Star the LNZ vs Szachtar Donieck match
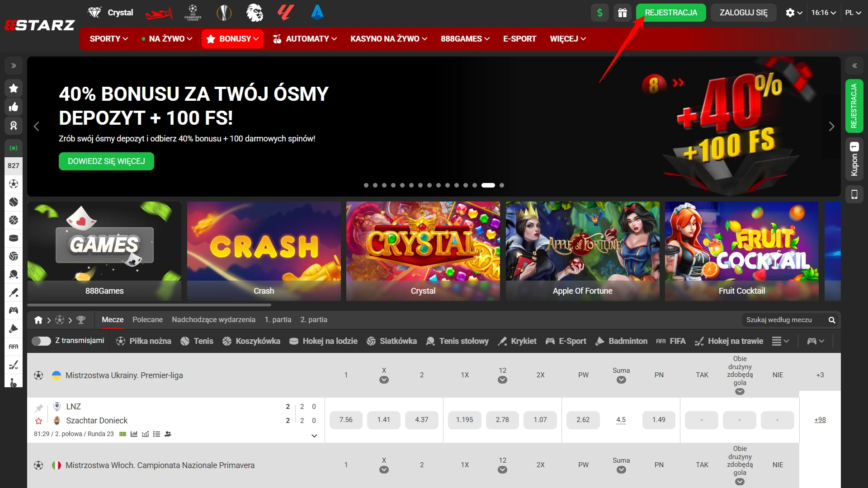 click(39, 421)
